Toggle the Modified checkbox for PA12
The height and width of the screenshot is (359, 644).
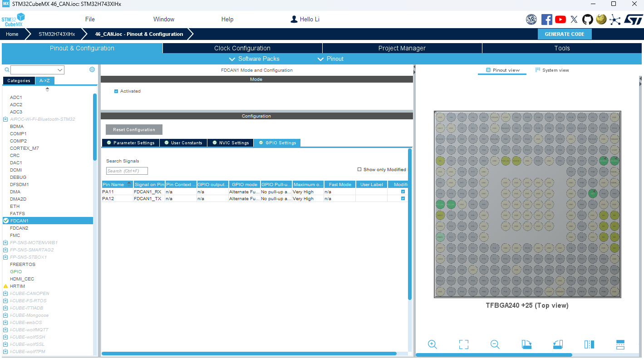click(403, 198)
